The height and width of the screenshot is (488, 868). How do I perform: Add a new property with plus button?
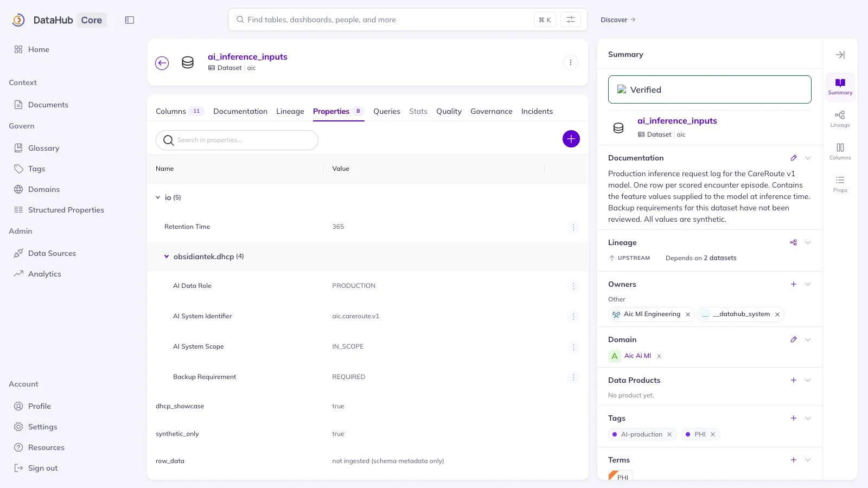click(x=571, y=139)
